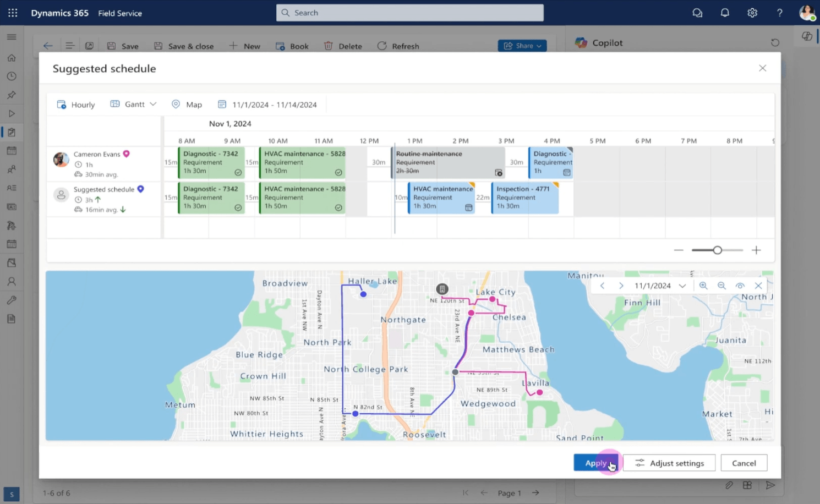Close the map toolbar
Image resolution: width=820 pixels, height=504 pixels.
coord(758,286)
